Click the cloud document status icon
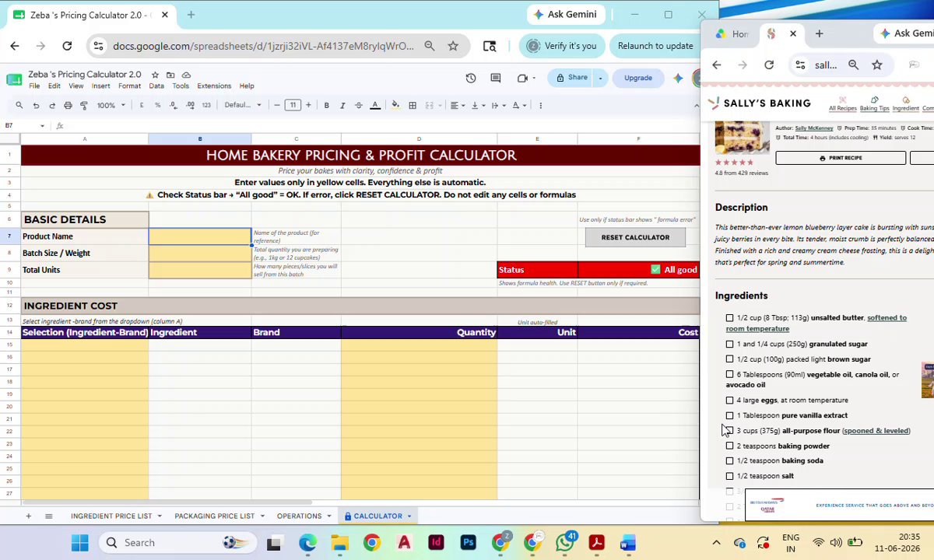934x560 pixels. click(186, 75)
